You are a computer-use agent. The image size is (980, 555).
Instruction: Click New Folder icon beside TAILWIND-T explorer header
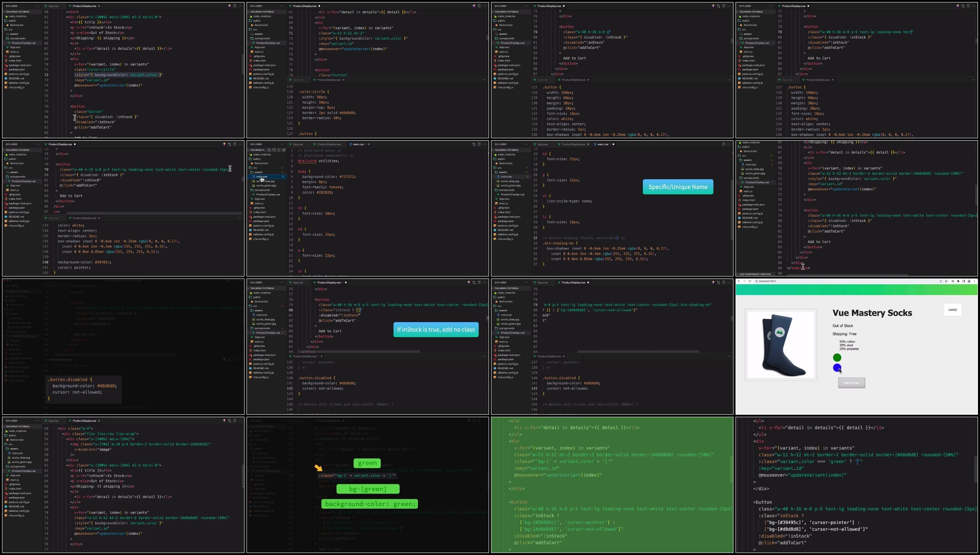pos(274,150)
